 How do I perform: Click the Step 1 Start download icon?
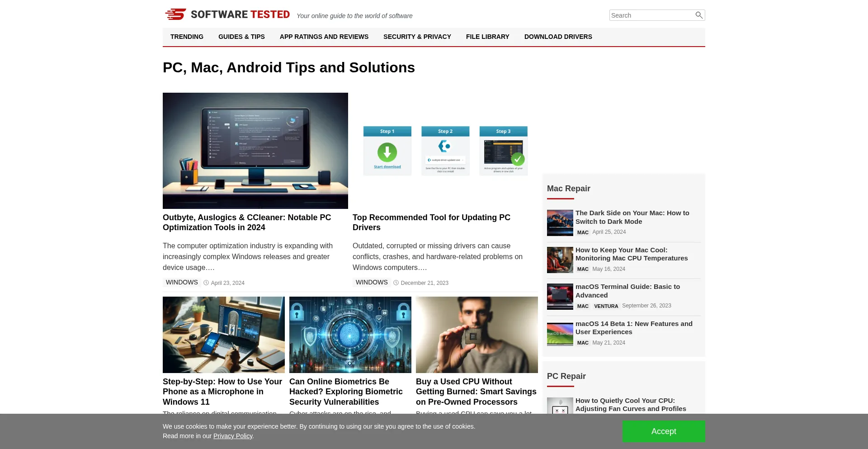[387, 152]
